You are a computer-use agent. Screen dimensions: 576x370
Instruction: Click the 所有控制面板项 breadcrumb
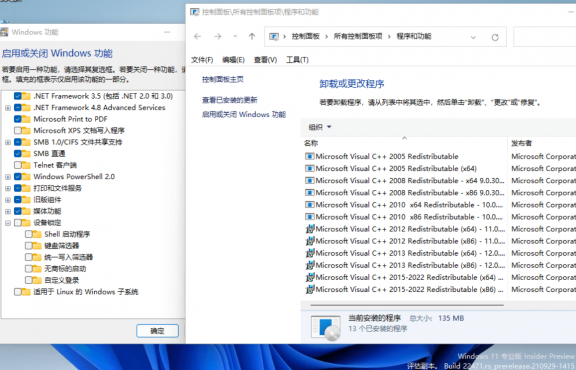pyautogui.click(x=357, y=36)
